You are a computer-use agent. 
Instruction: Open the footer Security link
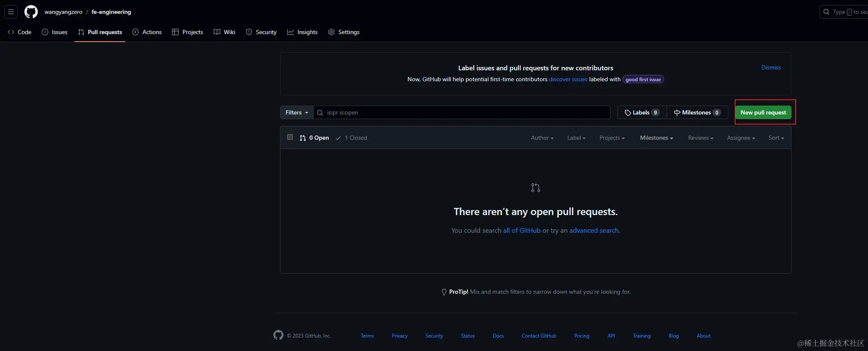click(434, 336)
